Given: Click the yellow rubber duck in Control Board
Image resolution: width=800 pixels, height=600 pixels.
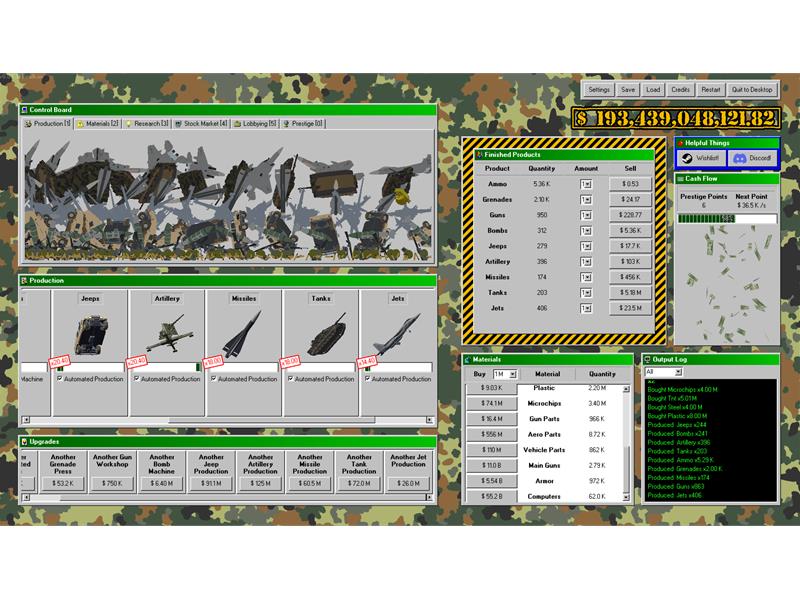Looking at the screenshot, I should (397, 195).
